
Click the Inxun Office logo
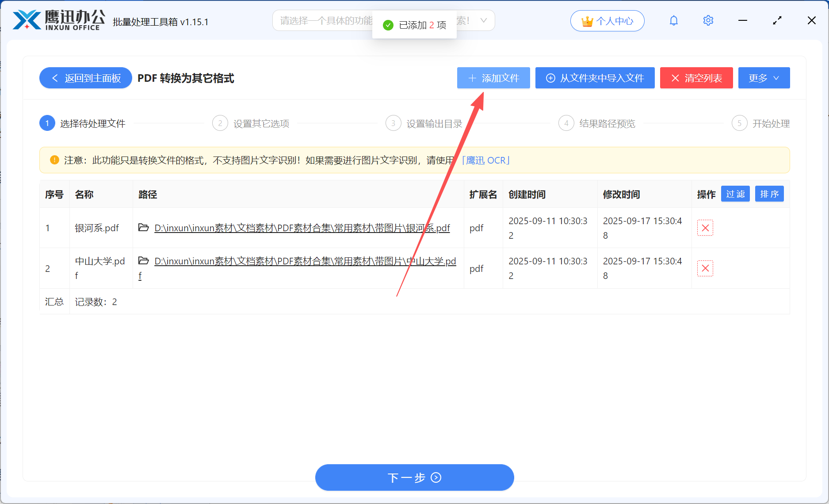(x=59, y=20)
